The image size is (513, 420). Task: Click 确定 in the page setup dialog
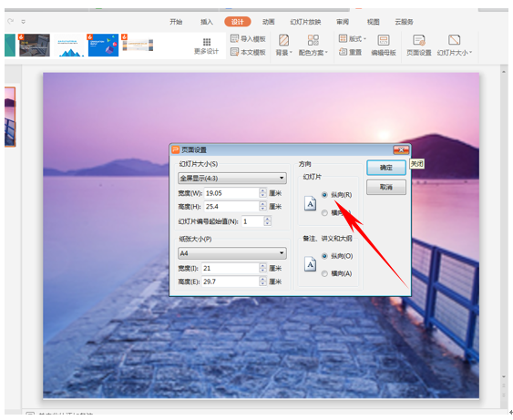[386, 168]
